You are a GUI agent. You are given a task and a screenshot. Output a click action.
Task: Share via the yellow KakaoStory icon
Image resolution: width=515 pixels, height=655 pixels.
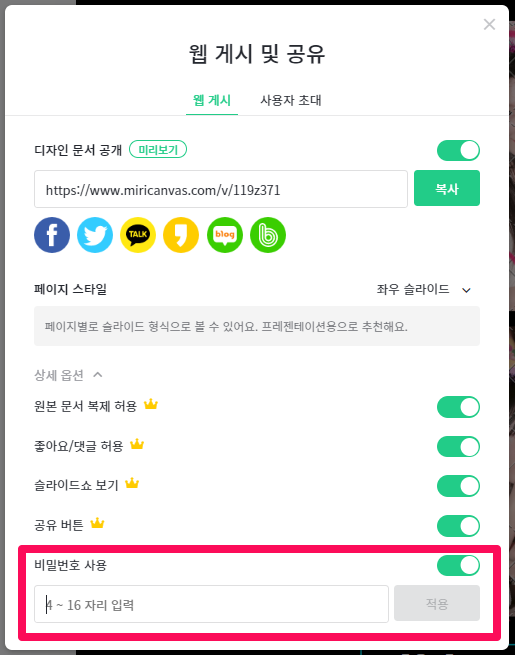(181, 235)
